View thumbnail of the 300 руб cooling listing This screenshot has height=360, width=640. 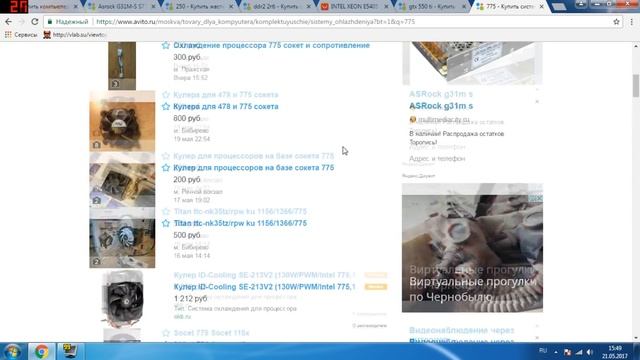[x=122, y=66]
